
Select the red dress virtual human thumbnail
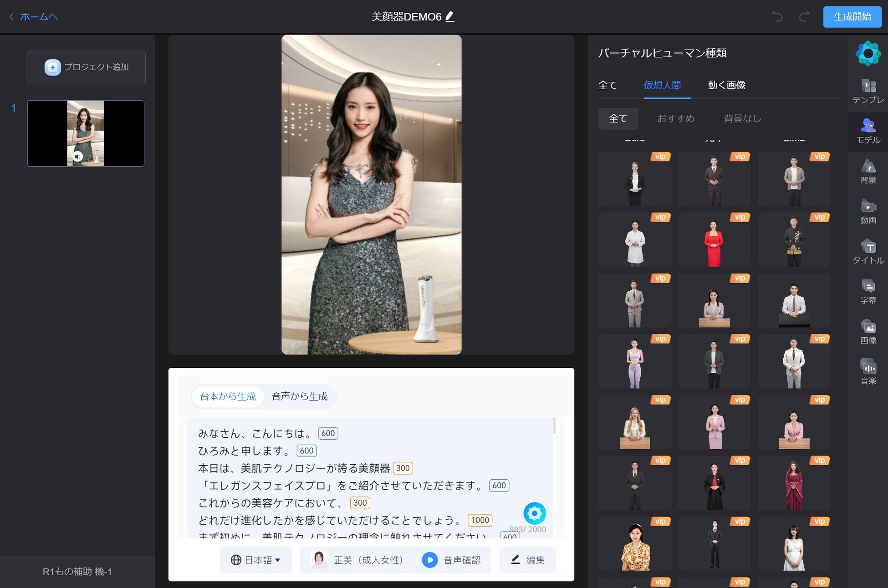(714, 240)
